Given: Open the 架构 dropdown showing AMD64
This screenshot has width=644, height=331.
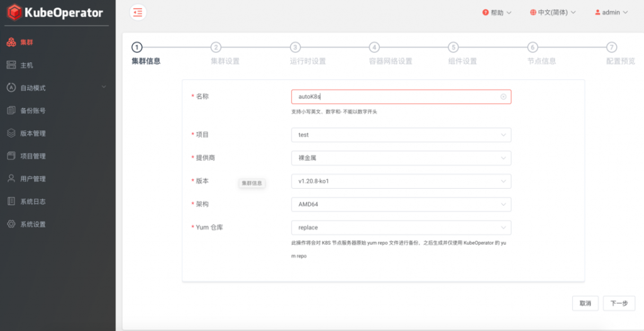Looking at the screenshot, I should coord(401,205).
